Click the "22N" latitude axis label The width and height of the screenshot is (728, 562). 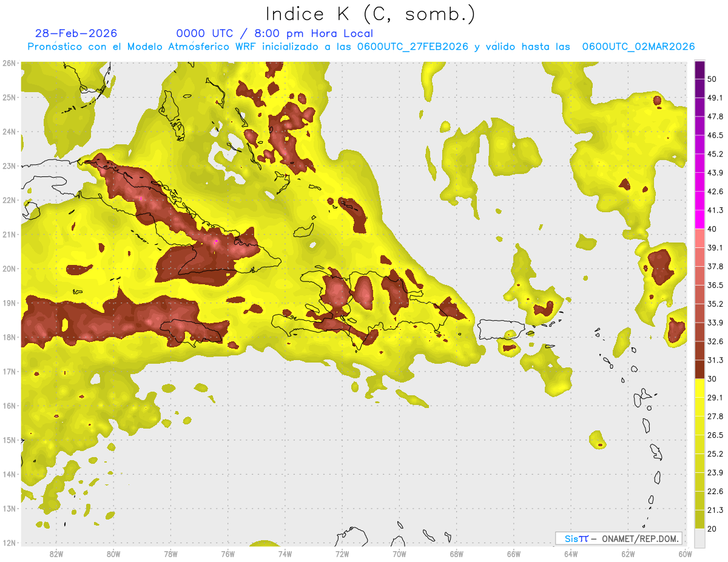(x=9, y=200)
